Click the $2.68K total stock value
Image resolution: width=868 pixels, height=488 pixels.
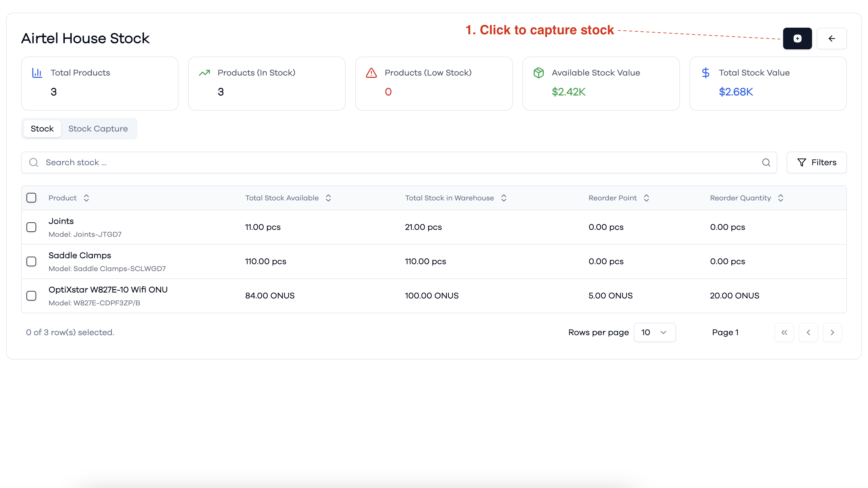736,92
